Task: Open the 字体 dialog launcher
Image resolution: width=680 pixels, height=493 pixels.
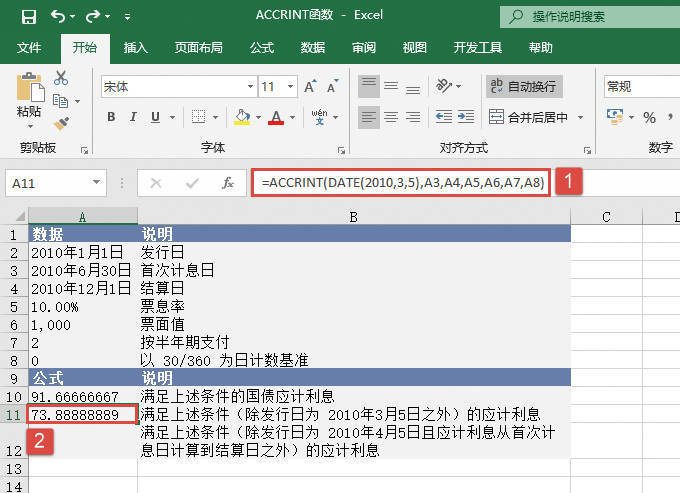Action: (341, 150)
